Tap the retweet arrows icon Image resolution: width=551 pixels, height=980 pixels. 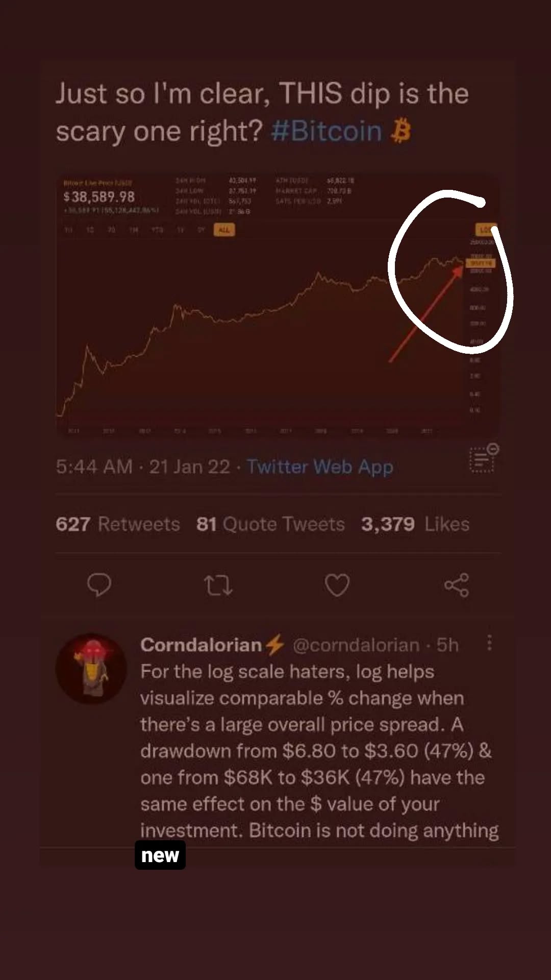click(x=218, y=585)
